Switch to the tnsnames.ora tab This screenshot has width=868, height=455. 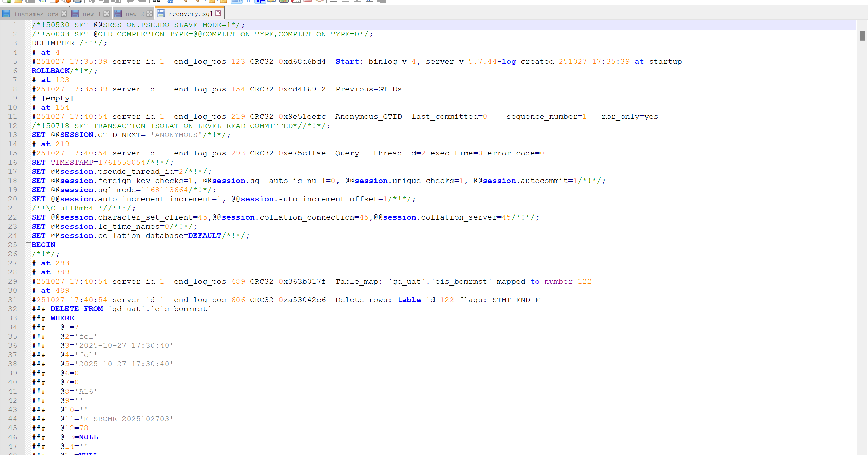click(36, 14)
